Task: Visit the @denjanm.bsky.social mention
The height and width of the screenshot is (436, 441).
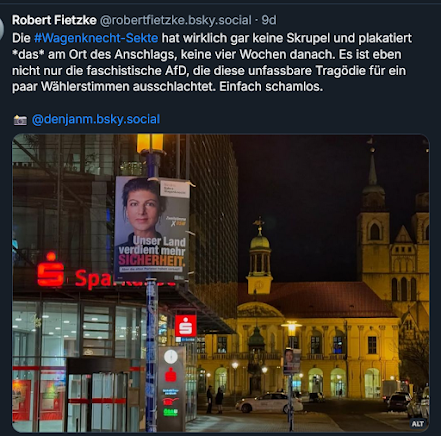Action: 96,119
